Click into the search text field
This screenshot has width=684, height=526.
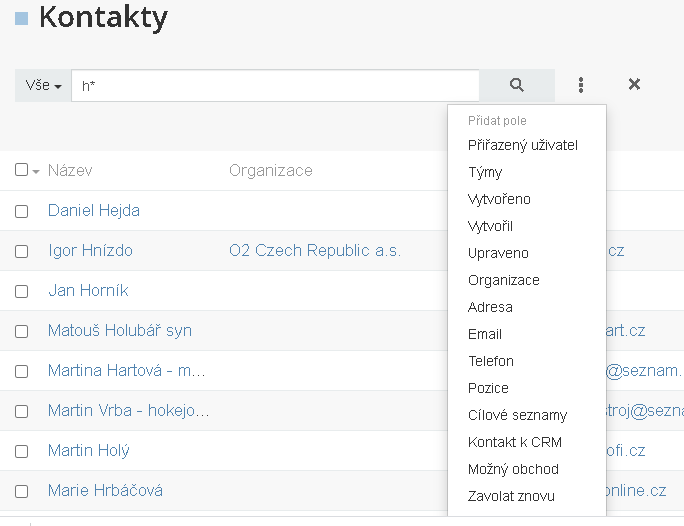275,85
